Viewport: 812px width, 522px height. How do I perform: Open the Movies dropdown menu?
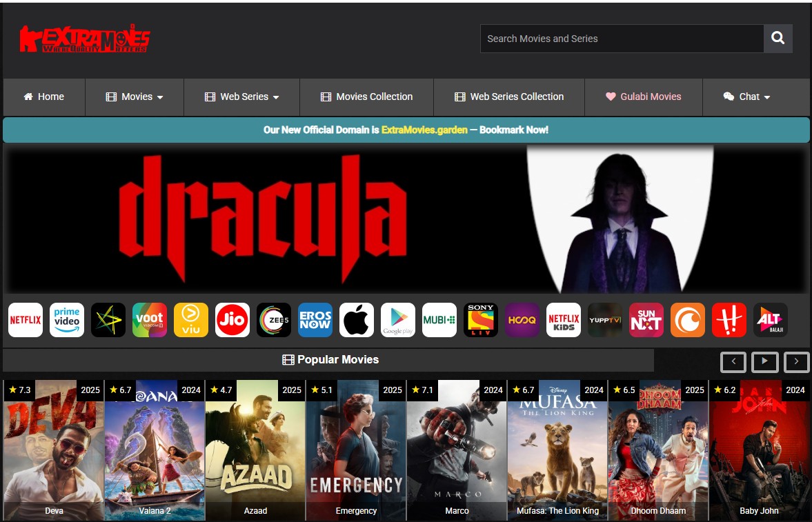[x=135, y=97]
